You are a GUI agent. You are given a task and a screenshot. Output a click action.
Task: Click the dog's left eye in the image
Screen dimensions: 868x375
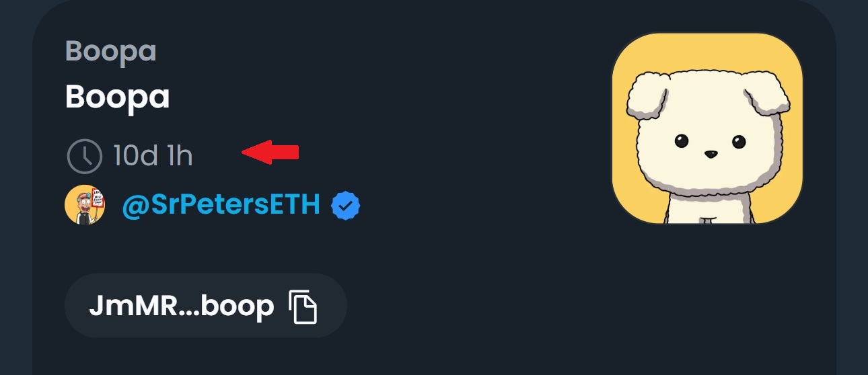pyautogui.click(x=682, y=141)
